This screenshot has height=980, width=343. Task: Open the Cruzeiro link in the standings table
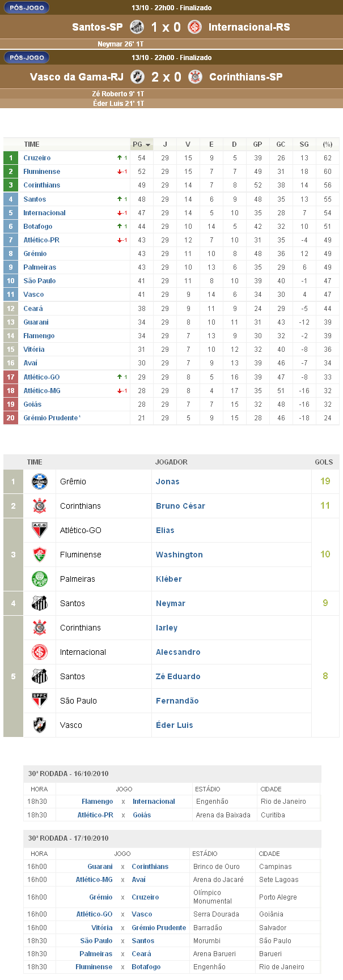pyautogui.click(x=37, y=158)
